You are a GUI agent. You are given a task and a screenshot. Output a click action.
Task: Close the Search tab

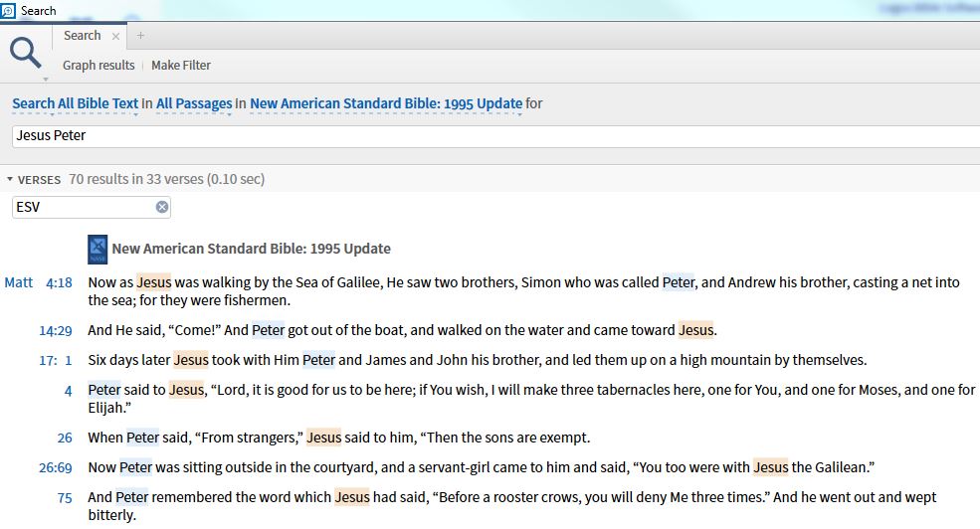point(115,36)
